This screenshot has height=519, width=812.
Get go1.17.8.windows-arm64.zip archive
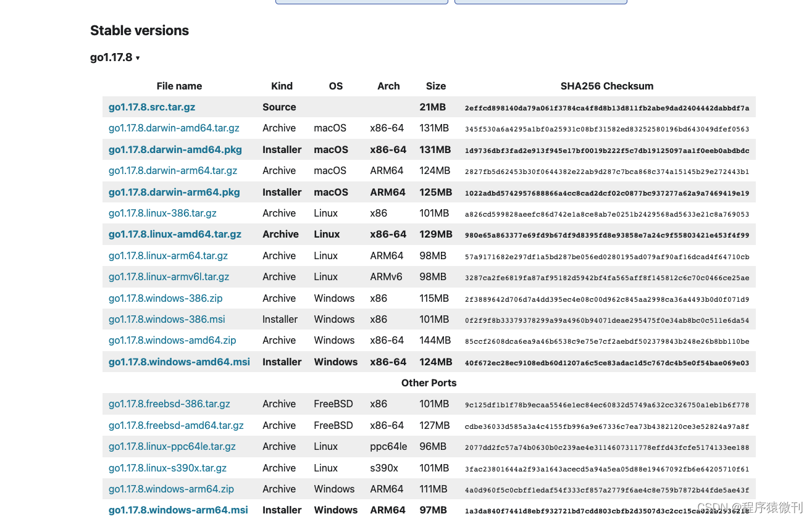click(171, 489)
